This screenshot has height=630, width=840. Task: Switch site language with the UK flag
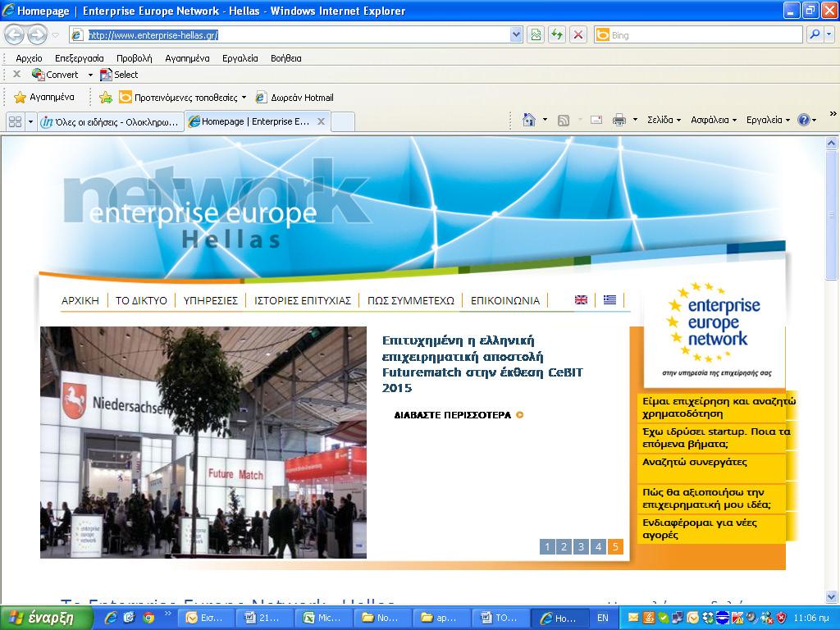[x=581, y=300]
